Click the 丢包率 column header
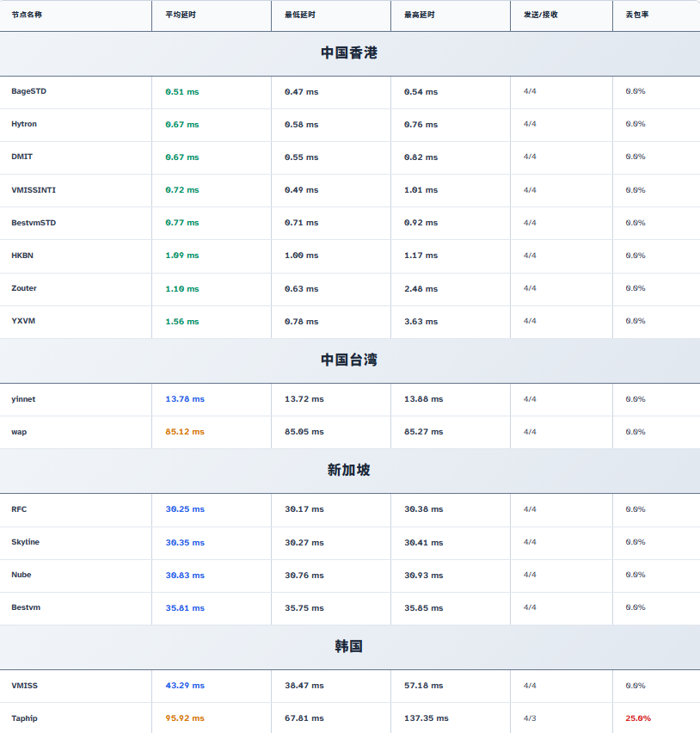The height and width of the screenshot is (733, 700). click(x=636, y=15)
